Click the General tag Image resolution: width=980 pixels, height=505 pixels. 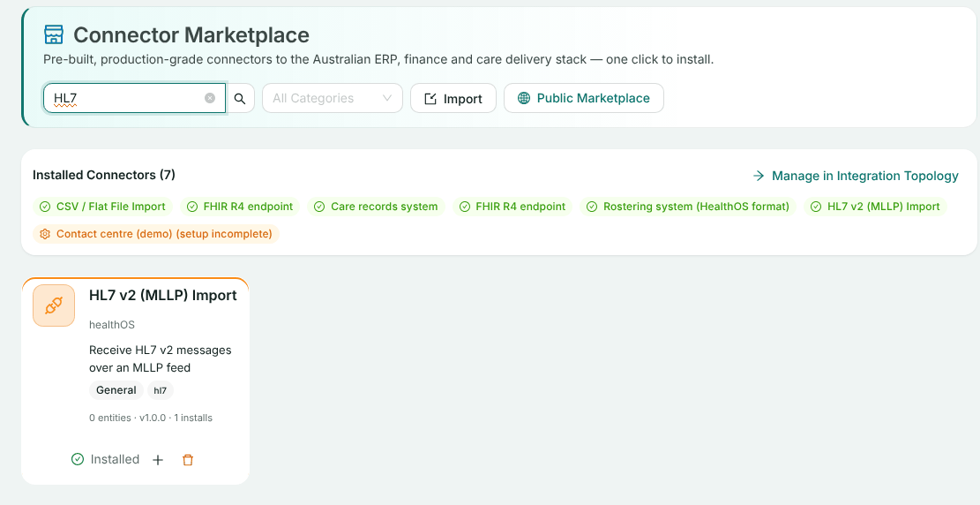[x=116, y=390]
